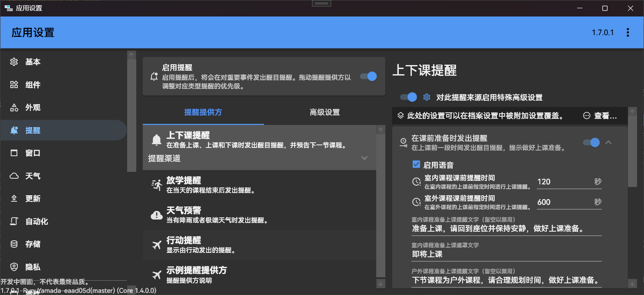Disable the 启用提醒 master switch

click(x=368, y=76)
